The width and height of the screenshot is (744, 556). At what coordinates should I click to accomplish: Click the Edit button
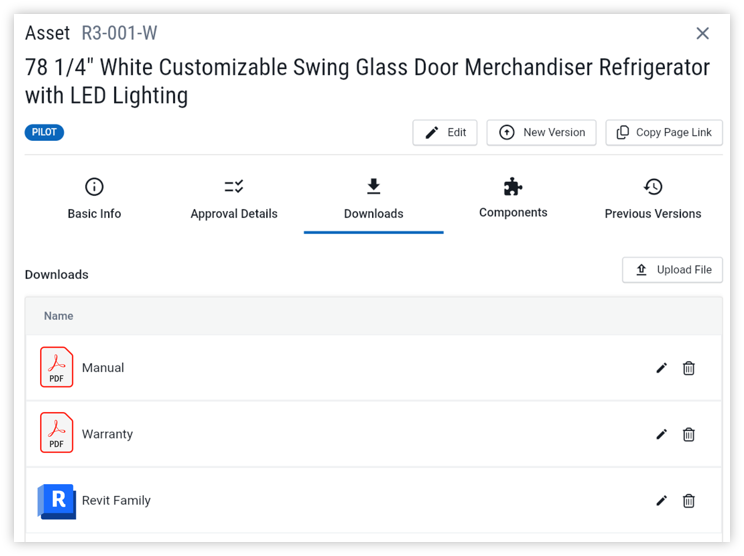[445, 132]
